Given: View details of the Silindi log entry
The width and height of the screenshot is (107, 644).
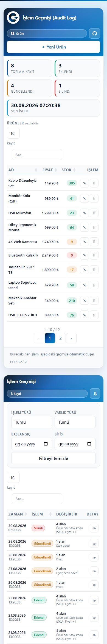Looking at the screenshot, I should tap(94, 528).
